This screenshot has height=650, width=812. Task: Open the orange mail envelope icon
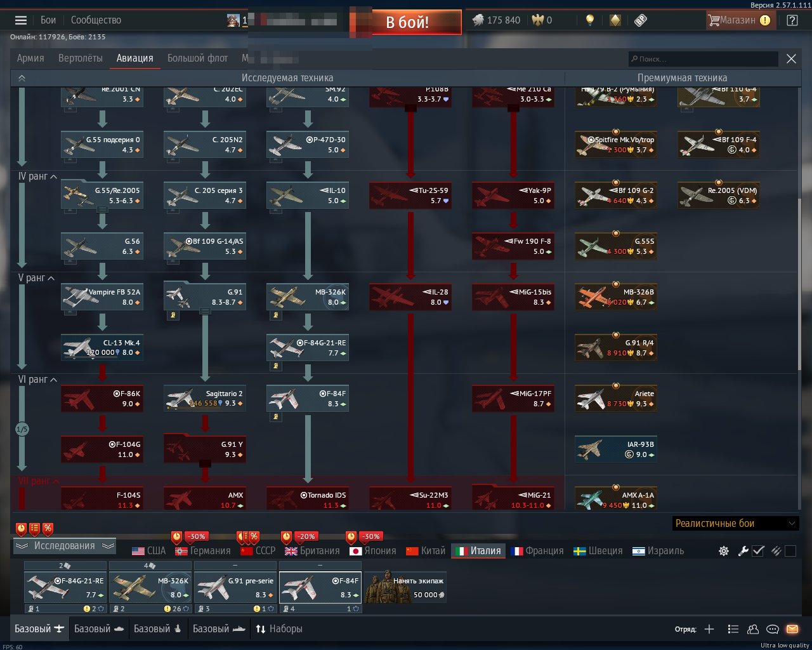point(792,629)
